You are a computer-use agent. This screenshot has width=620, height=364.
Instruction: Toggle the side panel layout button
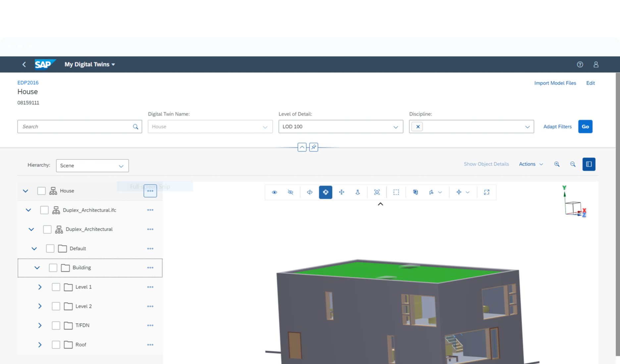pos(589,164)
